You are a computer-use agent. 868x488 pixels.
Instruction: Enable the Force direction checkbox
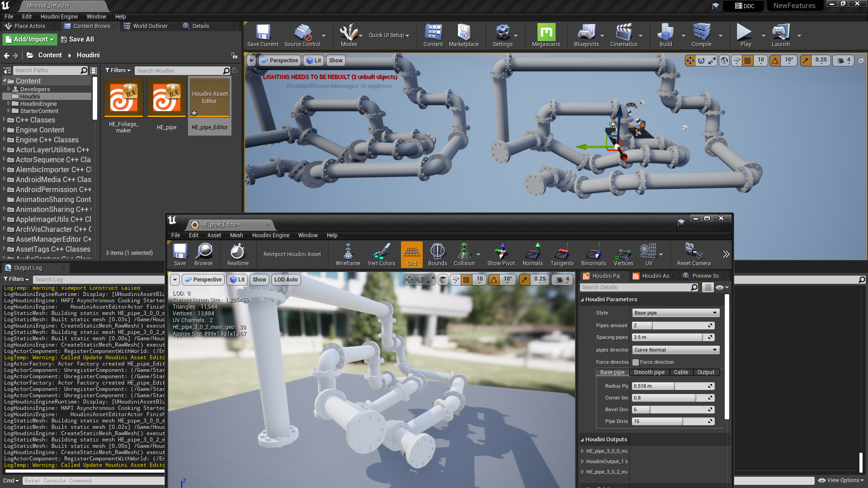click(x=636, y=362)
